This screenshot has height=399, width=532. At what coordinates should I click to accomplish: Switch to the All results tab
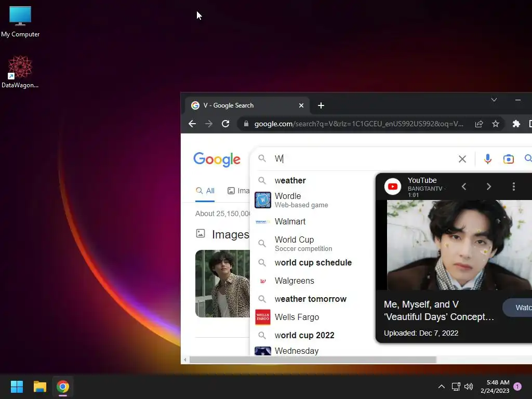click(x=205, y=191)
